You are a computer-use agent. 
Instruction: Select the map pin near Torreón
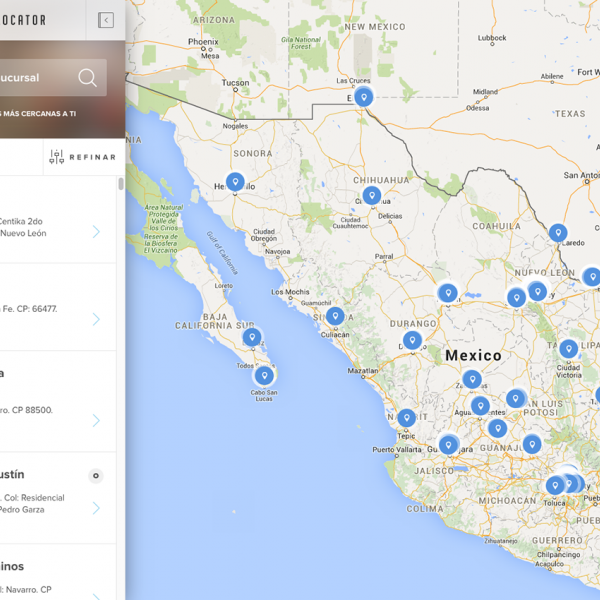[448, 293]
